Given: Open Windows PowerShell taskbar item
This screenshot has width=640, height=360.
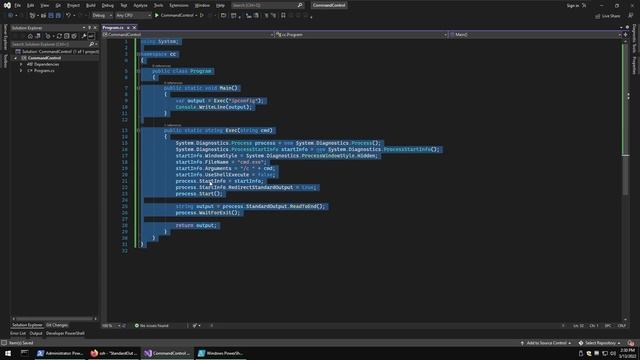Looking at the screenshot, I should click(221, 353).
